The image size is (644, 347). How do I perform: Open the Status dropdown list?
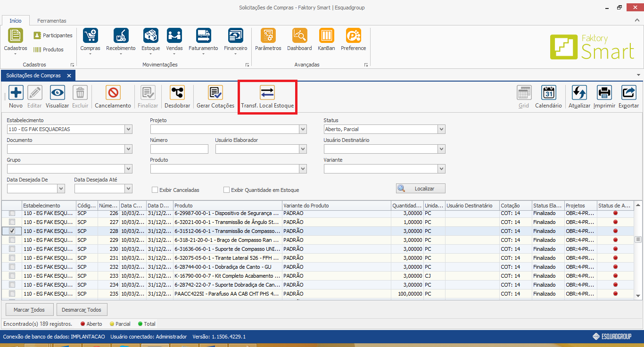click(441, 129)
